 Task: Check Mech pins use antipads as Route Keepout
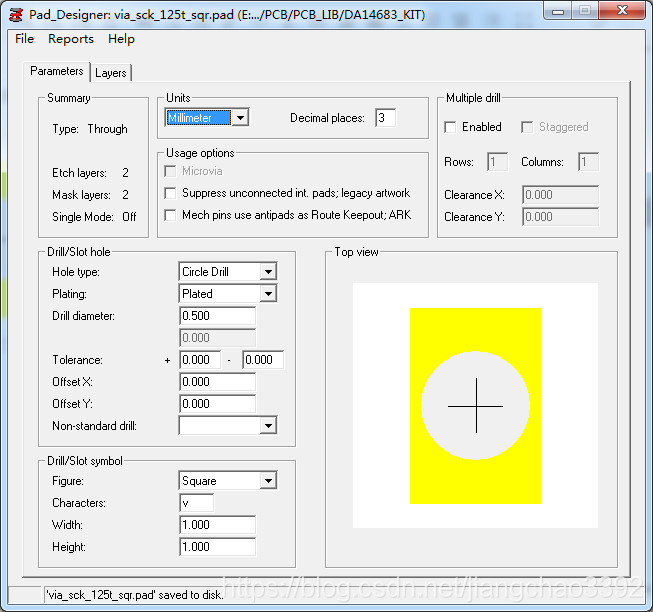click(x=171, y=215)
